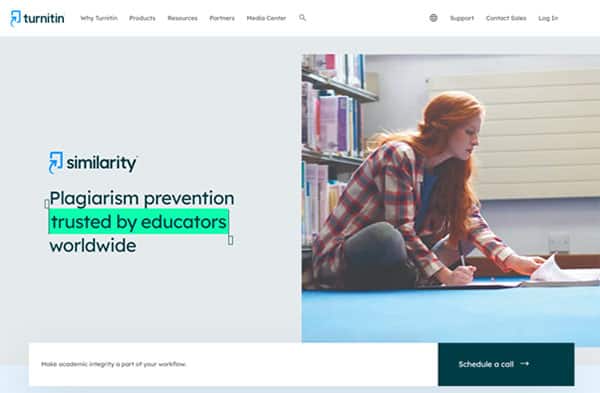The image size is (600, 393).
Task: Click the highlighted 'trusted by educators' text
Action: point(139,222)
